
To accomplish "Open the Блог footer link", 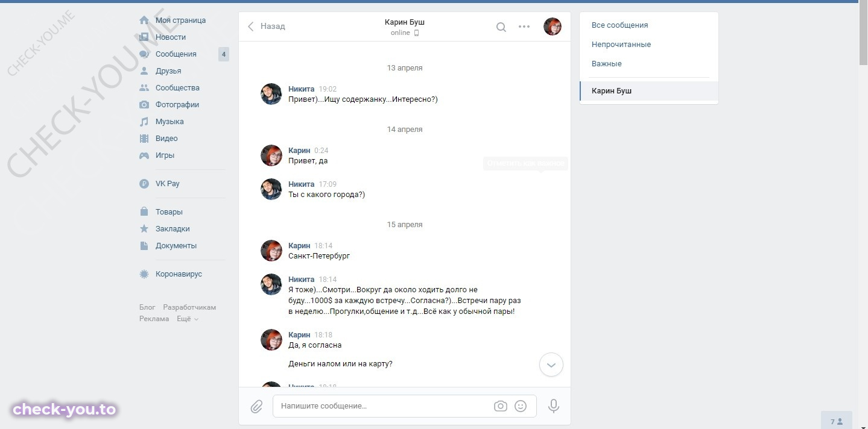I will point(147,307).
